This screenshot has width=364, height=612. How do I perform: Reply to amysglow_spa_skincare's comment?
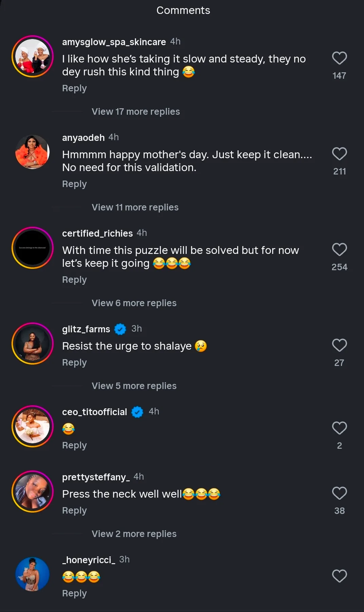click(74, 88)
